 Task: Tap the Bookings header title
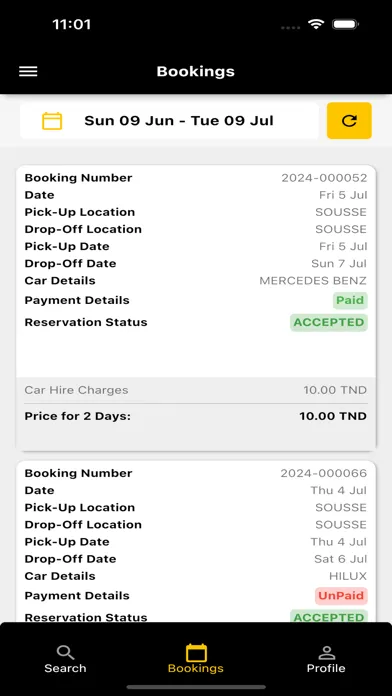[195, 71]
